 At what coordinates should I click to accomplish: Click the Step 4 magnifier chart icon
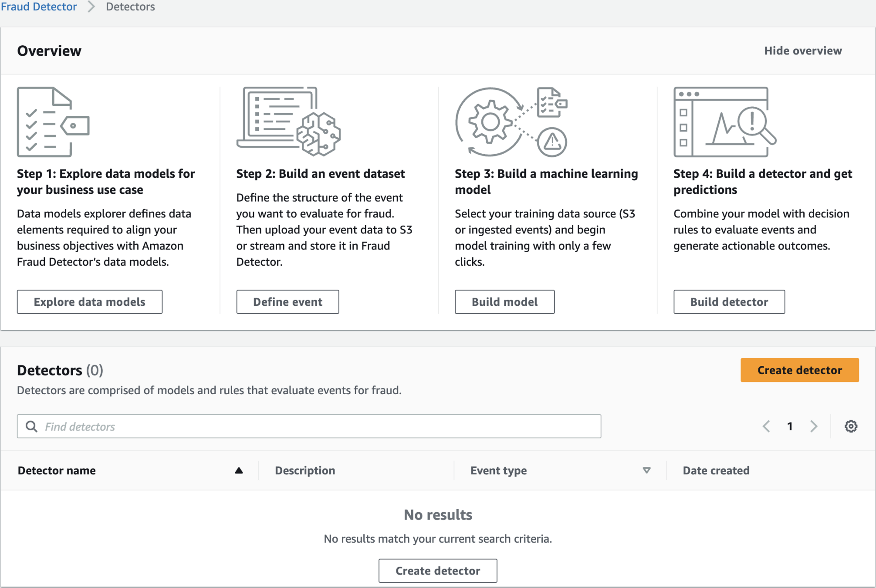[724, 122]
